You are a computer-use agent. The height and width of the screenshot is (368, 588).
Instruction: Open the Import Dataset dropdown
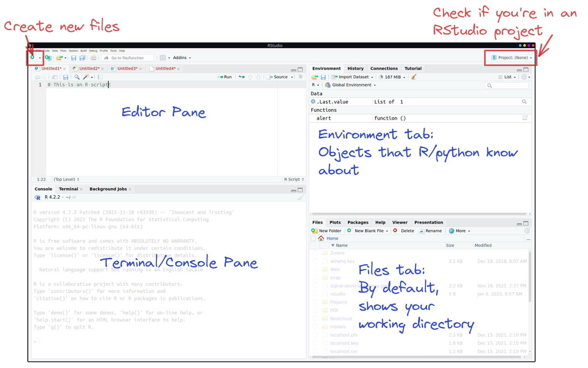353,77
